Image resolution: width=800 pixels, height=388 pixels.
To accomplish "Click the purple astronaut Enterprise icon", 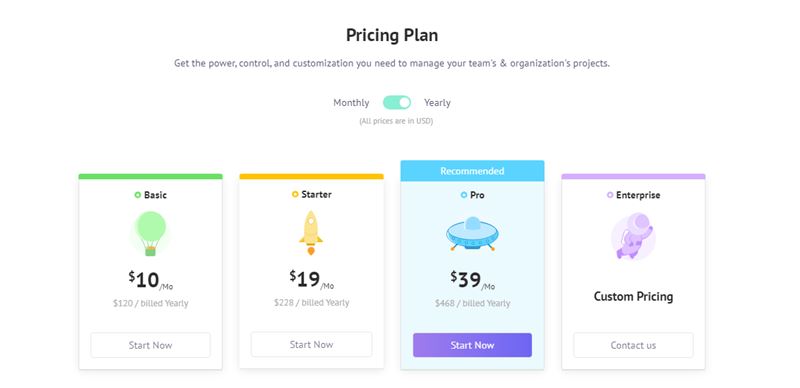I will pos(633,237).
